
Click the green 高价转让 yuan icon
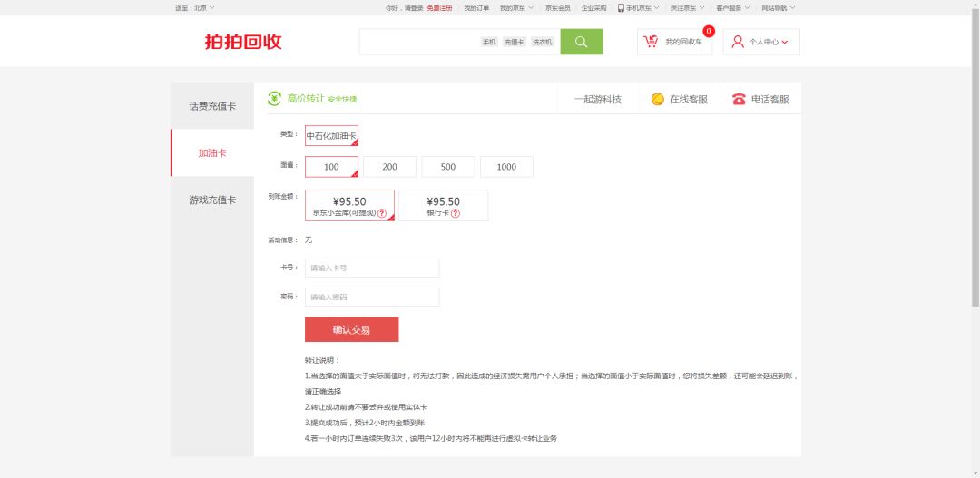[x=274, y=99]
